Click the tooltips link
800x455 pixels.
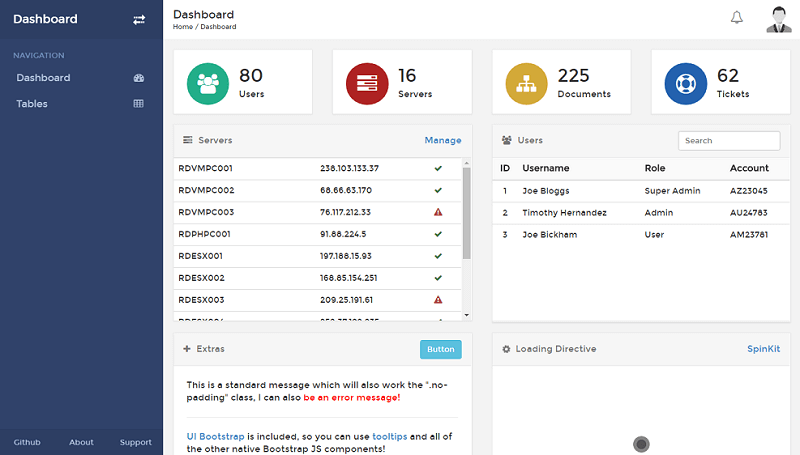(390, 437)
